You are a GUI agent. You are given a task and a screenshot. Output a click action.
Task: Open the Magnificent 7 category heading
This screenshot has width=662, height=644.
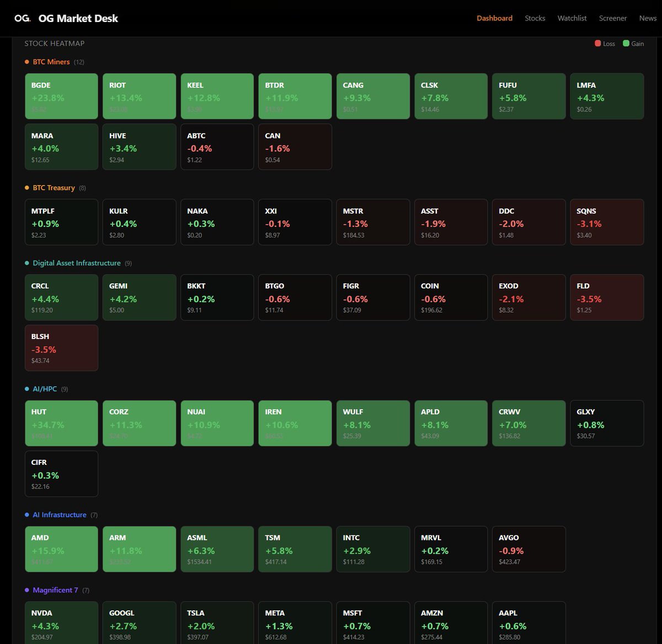point(55,590)
